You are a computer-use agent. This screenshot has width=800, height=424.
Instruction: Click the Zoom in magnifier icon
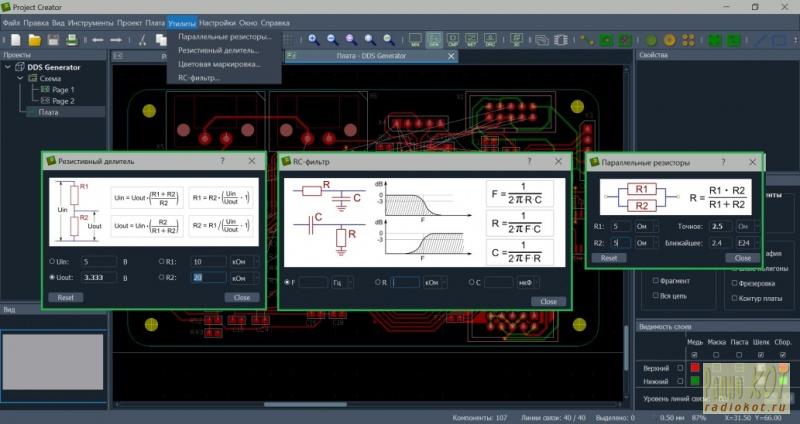click(313, 40)
